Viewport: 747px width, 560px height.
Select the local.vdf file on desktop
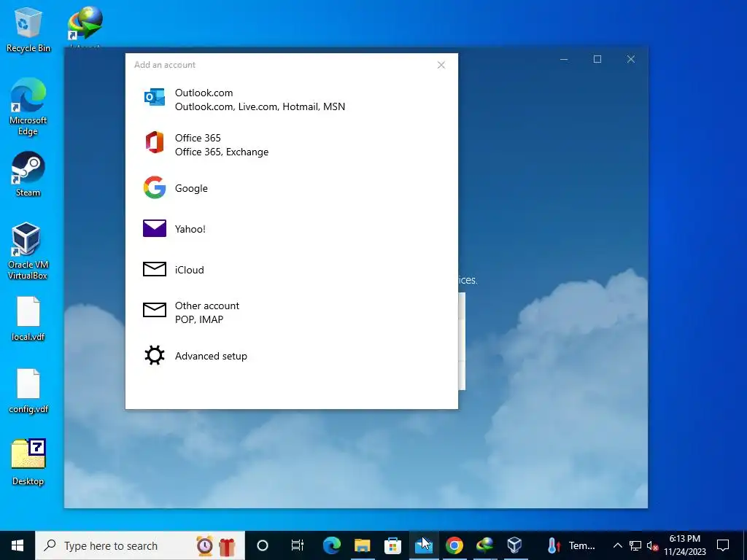[x=28, y=319]
